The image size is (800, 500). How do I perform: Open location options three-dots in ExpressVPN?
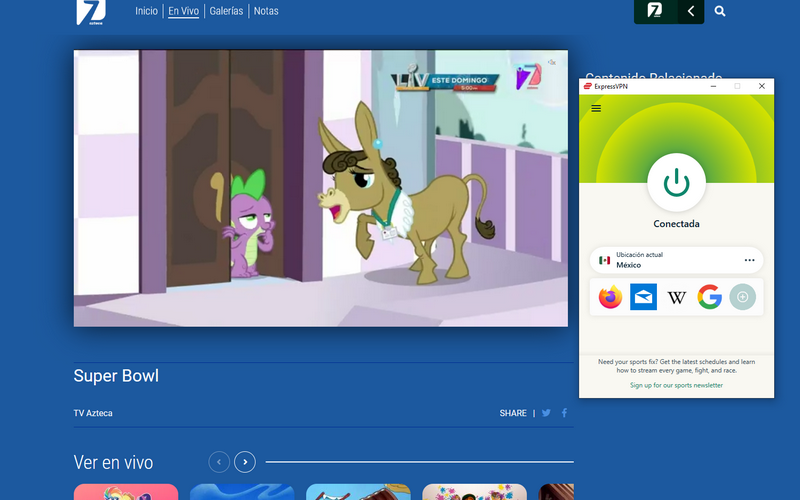(749, 260)
